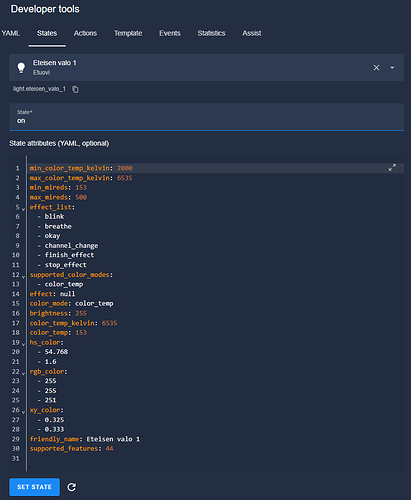Image resolution: width=411 pixels, height=500 pixels.
Task: Click the SET STATE button
Action: pos(35,487)
